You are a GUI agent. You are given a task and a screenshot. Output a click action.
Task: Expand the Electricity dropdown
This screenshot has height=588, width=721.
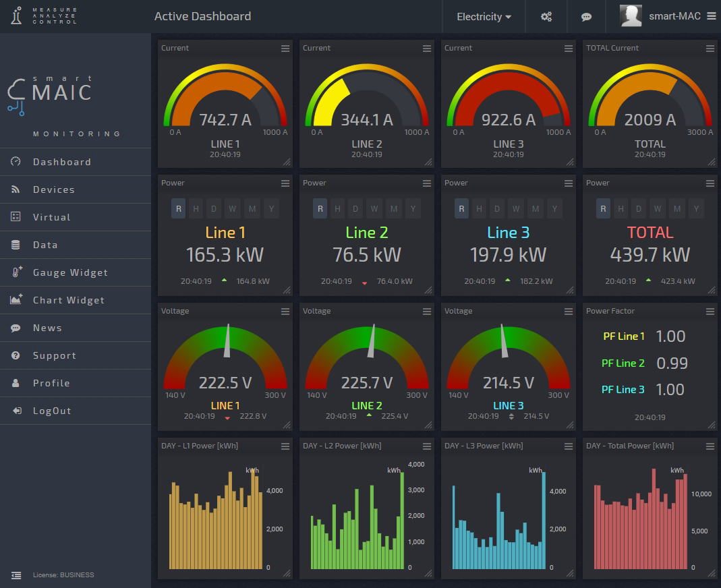(x=484, y=17)
